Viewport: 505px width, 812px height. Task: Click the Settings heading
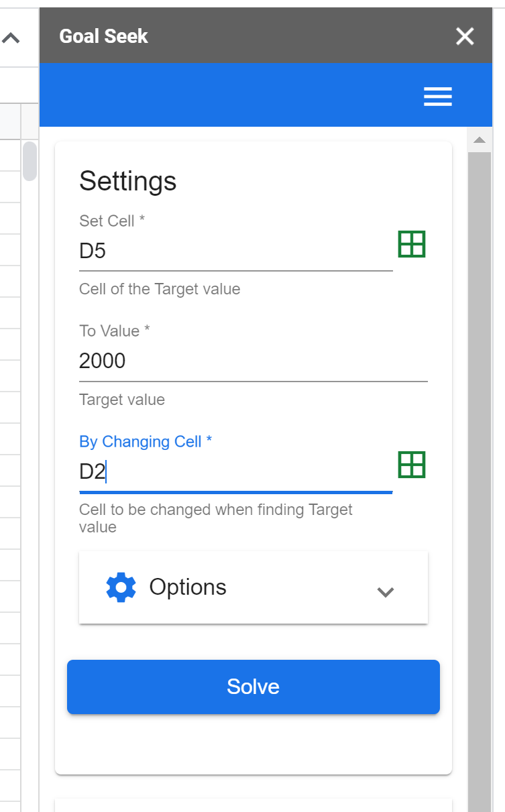click(128, 181)
